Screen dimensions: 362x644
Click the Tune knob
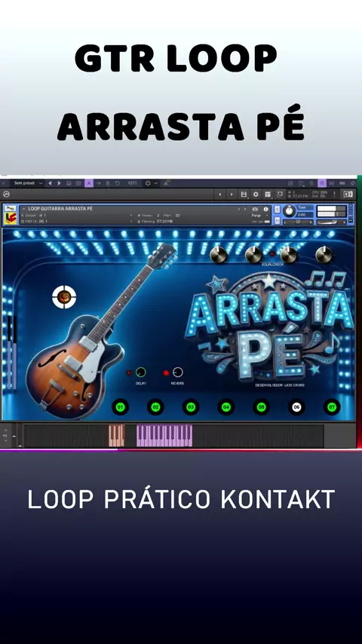(x=290, y=211)
